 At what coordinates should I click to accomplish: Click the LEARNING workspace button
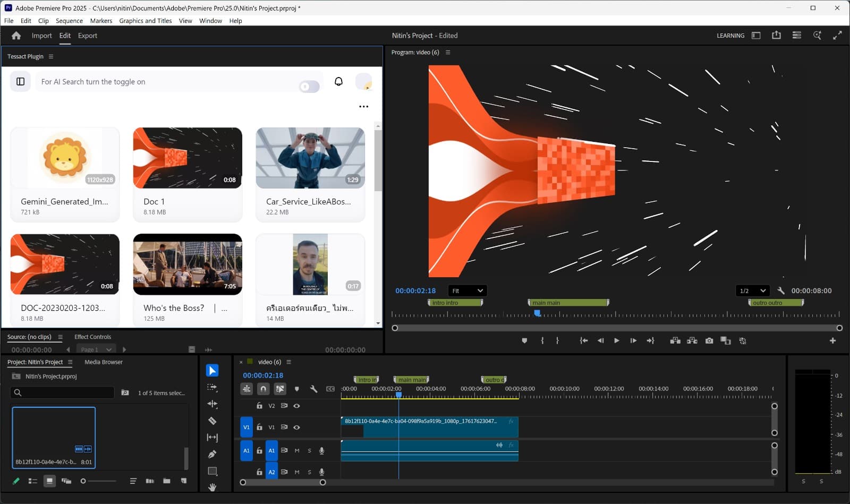pos(730,36)
